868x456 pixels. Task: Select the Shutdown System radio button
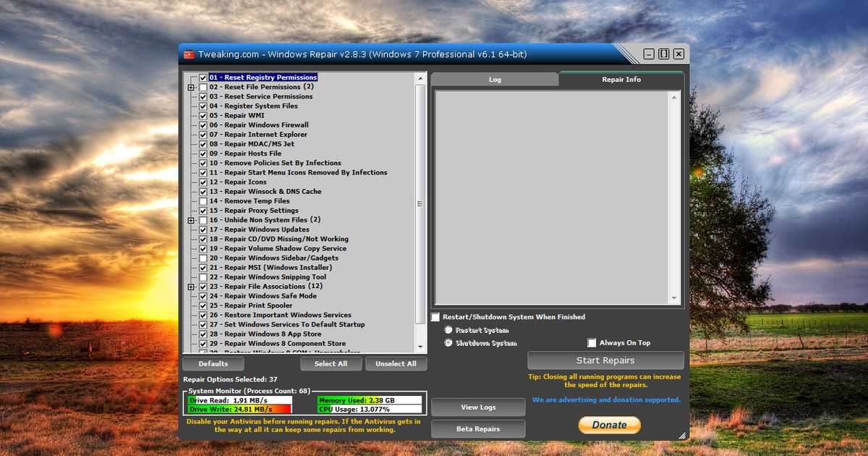448,343
